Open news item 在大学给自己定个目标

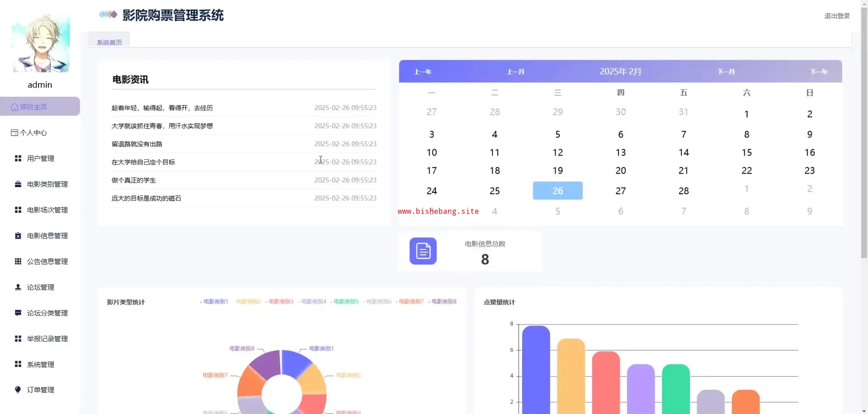[x=143, y=162]
